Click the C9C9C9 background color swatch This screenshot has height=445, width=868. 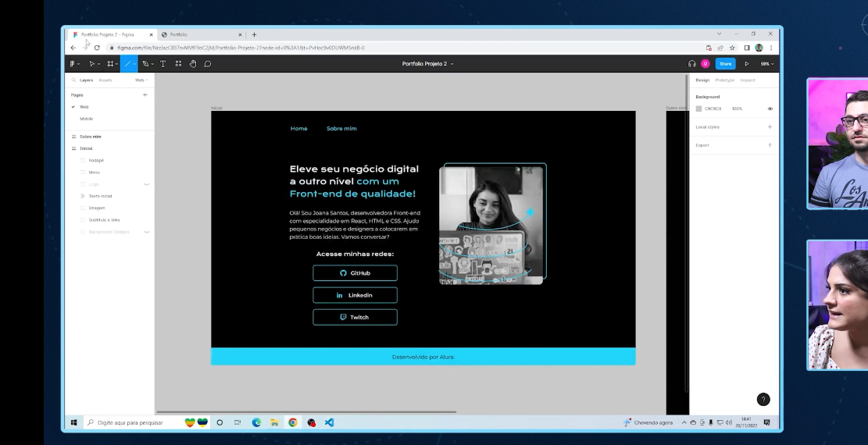[x=698, y=109]
